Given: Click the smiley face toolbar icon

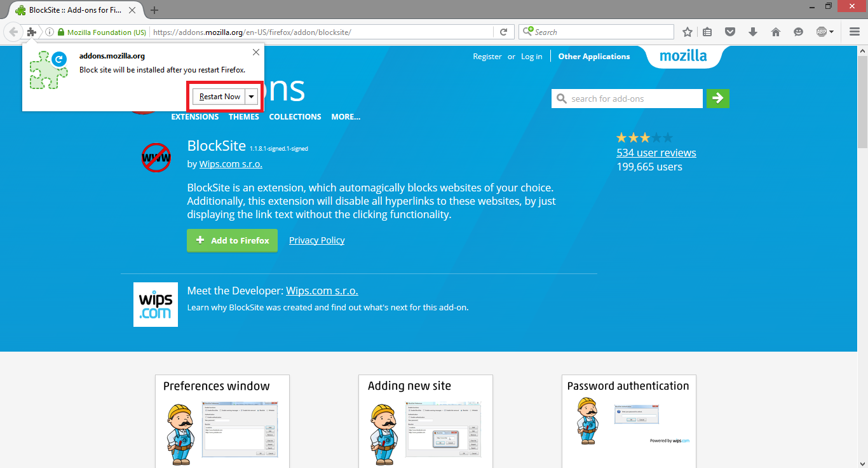Looking at the screenshot, I should tap(799, 32).
